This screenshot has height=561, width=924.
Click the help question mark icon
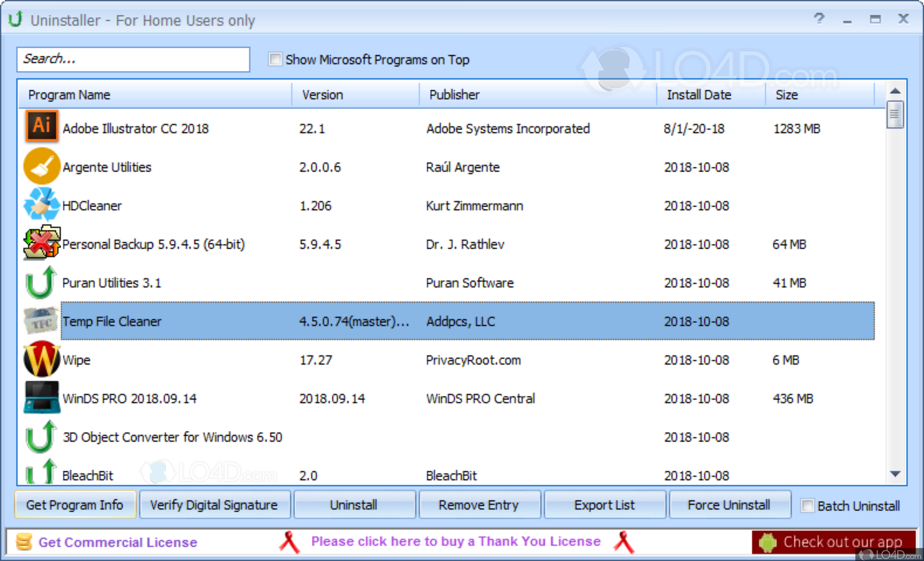click(x=819, y=19)
